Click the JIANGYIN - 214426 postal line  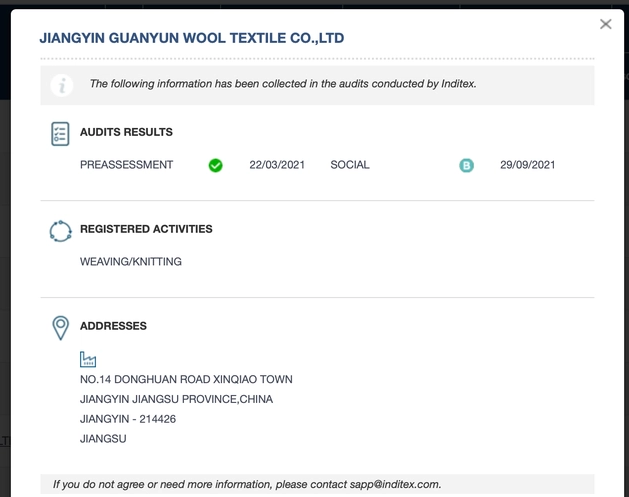[x=128, y=419]
